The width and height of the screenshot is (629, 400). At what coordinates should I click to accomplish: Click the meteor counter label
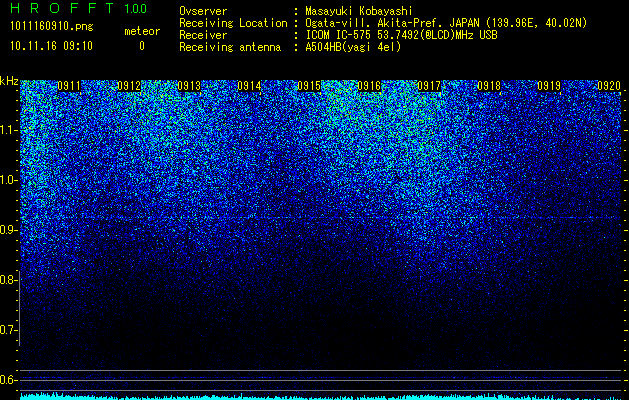(142, 31)
